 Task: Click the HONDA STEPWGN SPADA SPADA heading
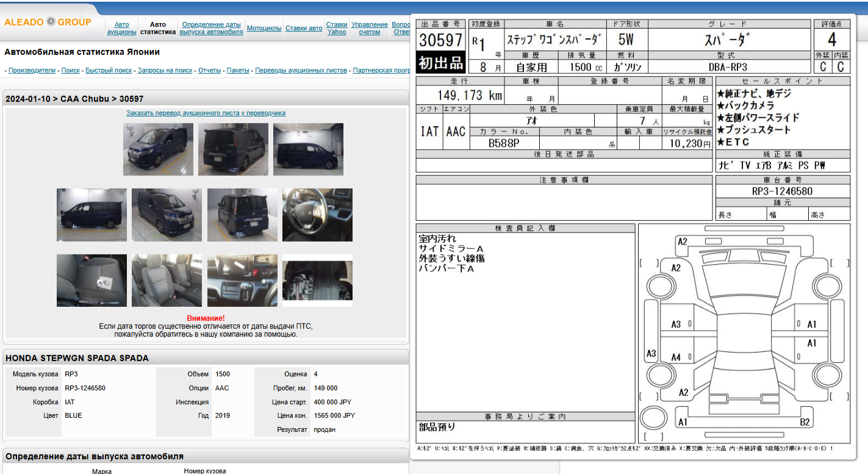coord(77,358)
